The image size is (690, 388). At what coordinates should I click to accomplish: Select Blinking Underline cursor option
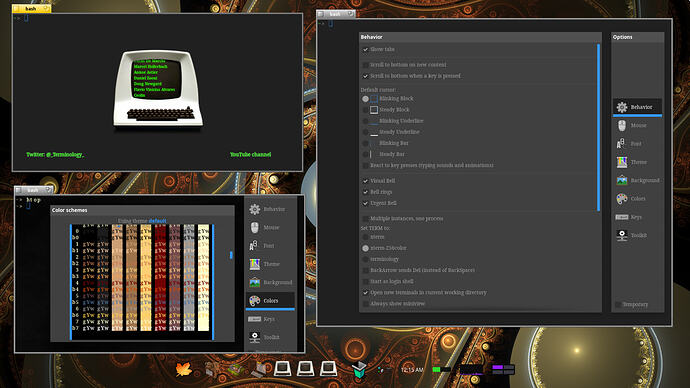365,121
